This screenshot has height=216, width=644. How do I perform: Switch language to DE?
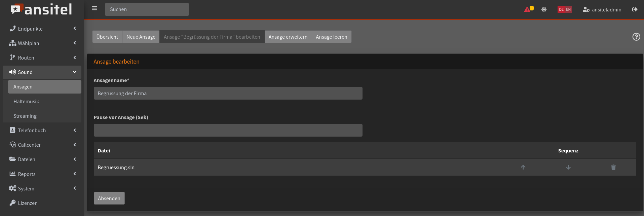click(x=561, y=9)
